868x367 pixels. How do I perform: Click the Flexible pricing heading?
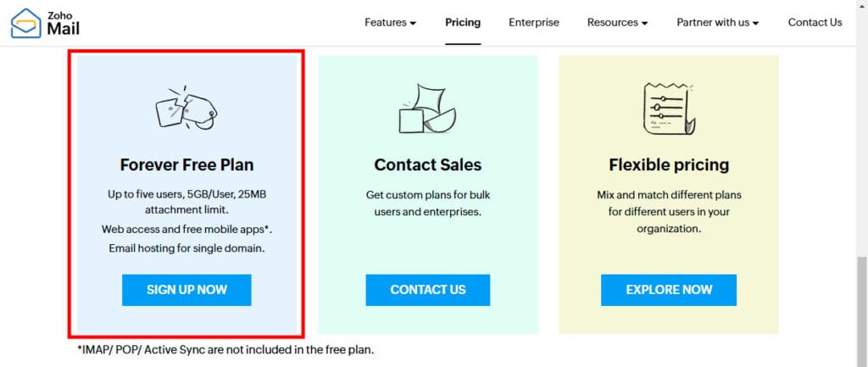669,164
